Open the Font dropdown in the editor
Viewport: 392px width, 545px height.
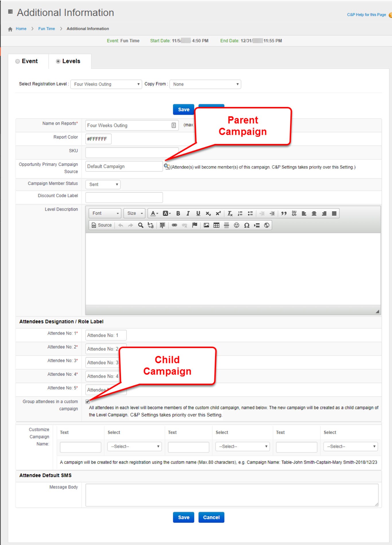tap(105, 213)
